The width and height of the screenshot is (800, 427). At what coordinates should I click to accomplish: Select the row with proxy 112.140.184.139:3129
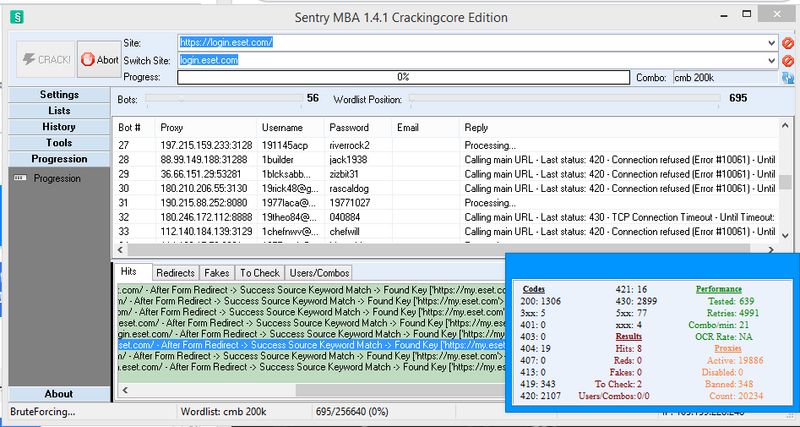pyautogui.click(x=446, y=232)
